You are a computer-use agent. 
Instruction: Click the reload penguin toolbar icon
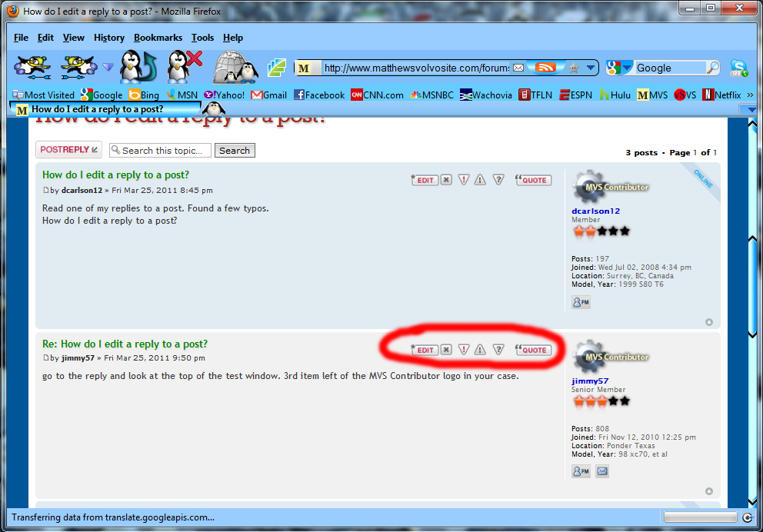[x=138, y=67]
